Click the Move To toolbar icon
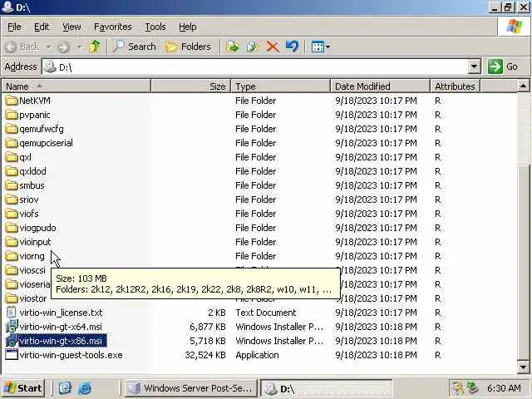The image size is (532, 399). click(233, 47)
